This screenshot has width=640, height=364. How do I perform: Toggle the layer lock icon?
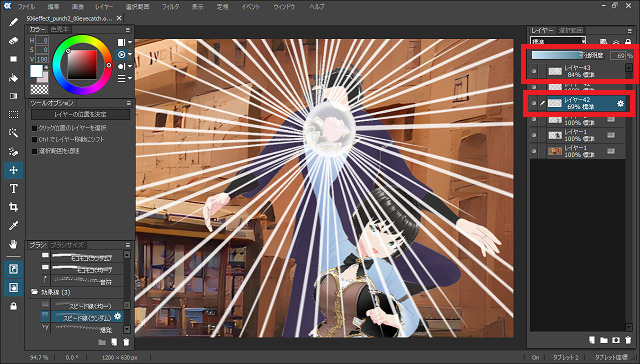pyautogui.click(x=629, y=41)
